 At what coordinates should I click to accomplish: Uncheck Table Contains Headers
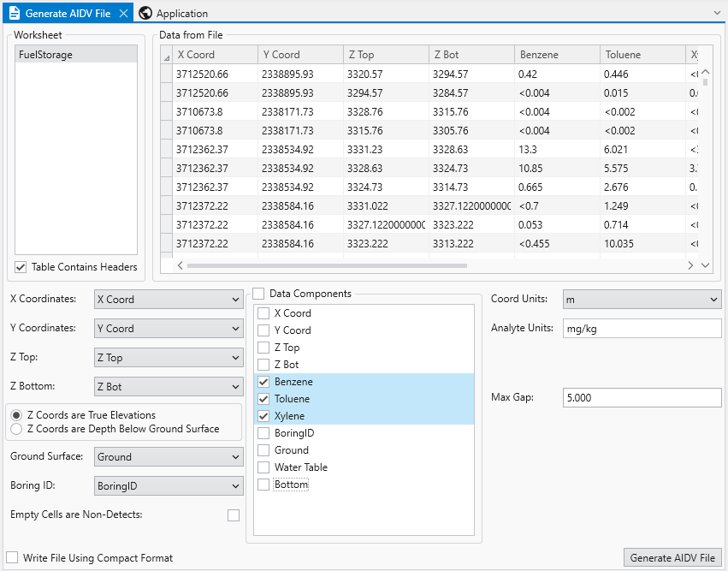[21, 267]
